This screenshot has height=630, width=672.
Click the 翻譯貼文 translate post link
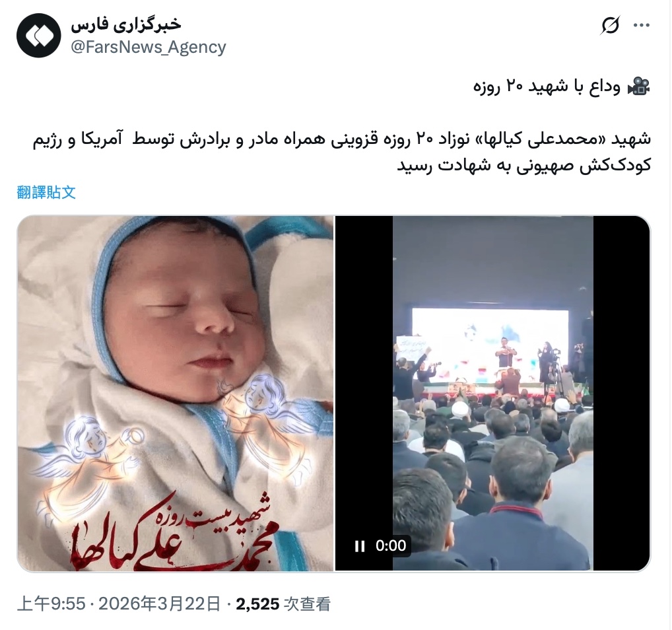coord(46,192)
